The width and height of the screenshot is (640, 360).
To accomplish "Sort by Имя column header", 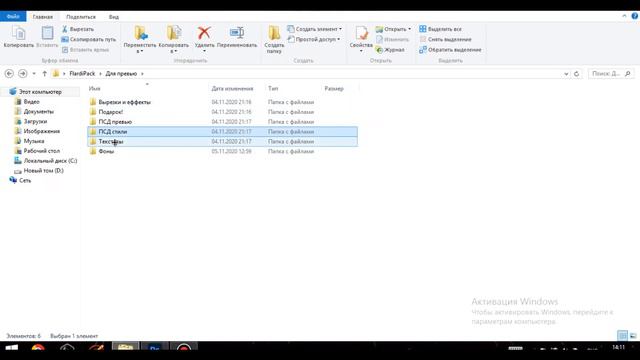I will click(x=95, y=89).
